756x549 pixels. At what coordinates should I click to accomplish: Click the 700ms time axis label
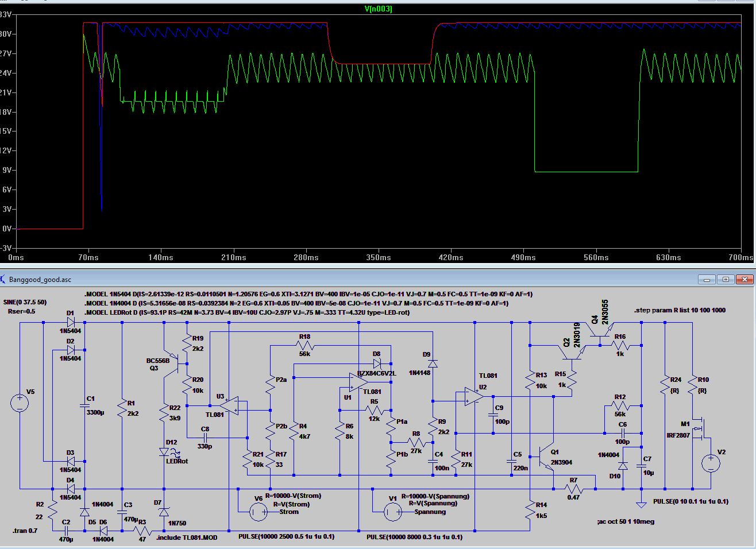(741, 258)
